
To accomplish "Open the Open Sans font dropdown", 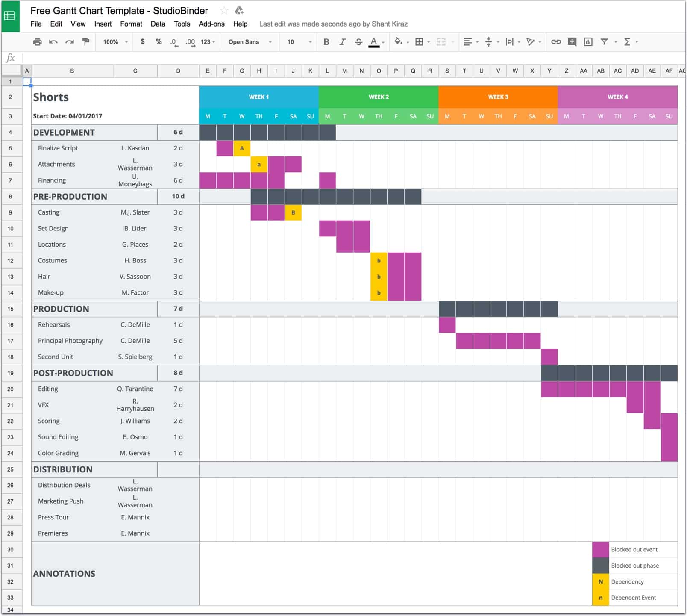I will pos(249,42).
